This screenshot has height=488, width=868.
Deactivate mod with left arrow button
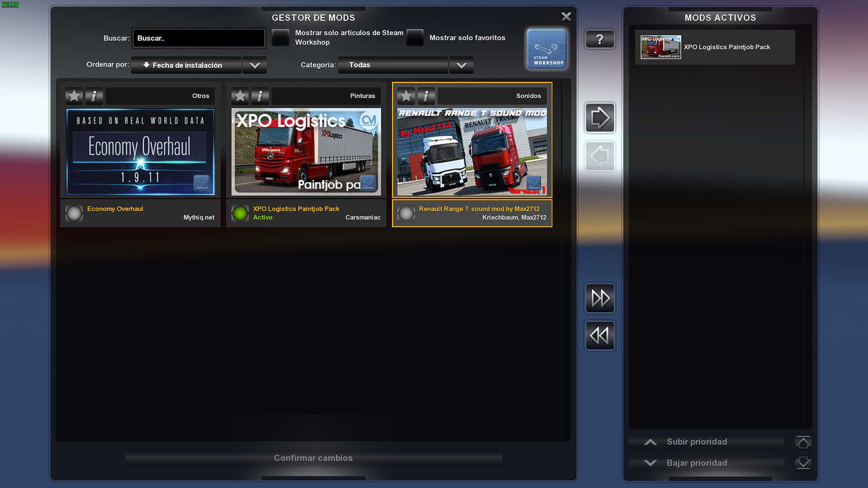[599, 156]
